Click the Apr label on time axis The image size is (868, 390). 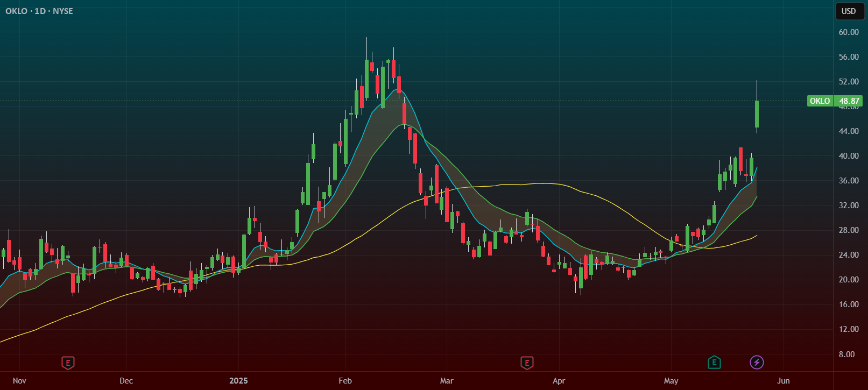(x=559, y=381)
